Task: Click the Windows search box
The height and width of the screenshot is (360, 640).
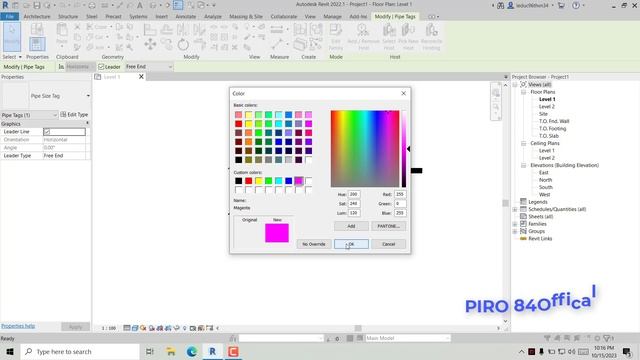Action: pos(80,351)
